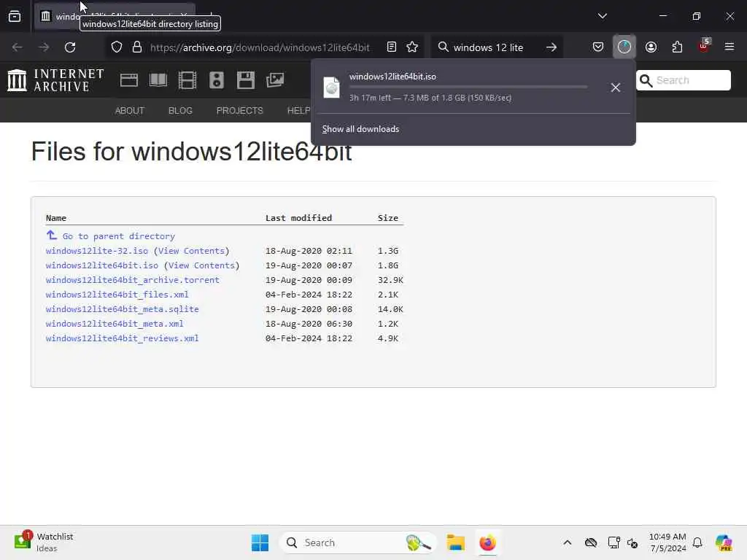Go forward using the address bar arrow
The image size is (747, 560).
(43, 47)
